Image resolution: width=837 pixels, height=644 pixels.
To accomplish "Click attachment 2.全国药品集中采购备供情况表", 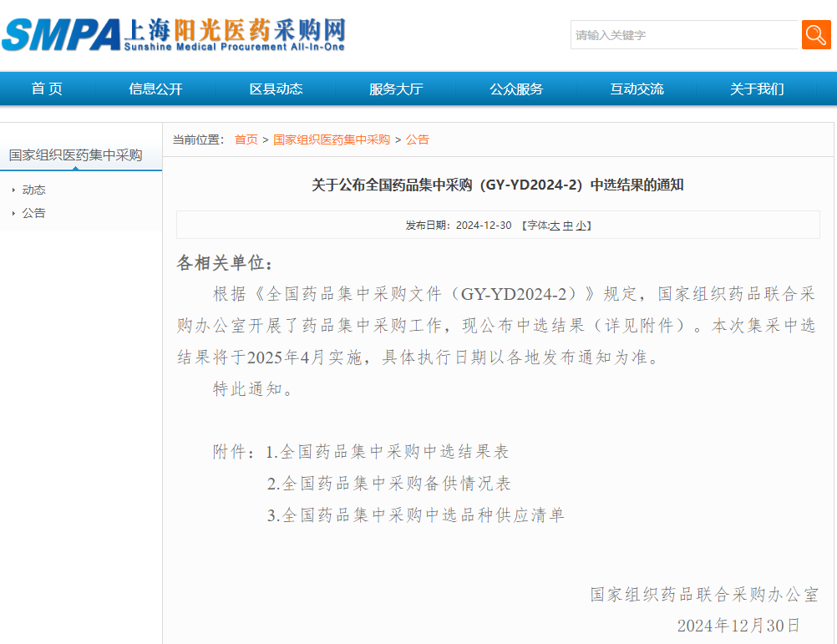I will [388, 484].
